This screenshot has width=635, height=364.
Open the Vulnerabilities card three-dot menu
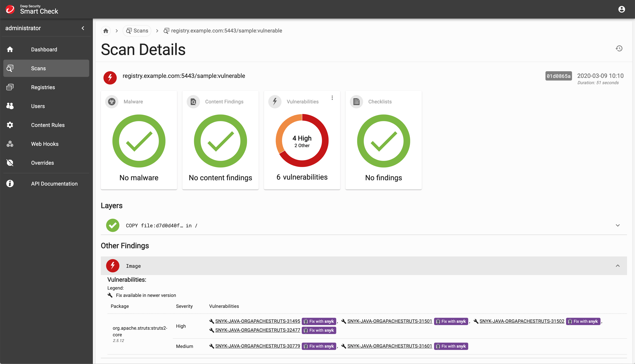[332, 98]
